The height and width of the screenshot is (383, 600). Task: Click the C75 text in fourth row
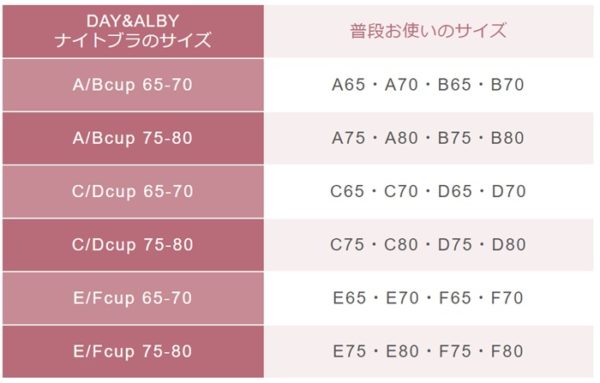click(347, 245)
